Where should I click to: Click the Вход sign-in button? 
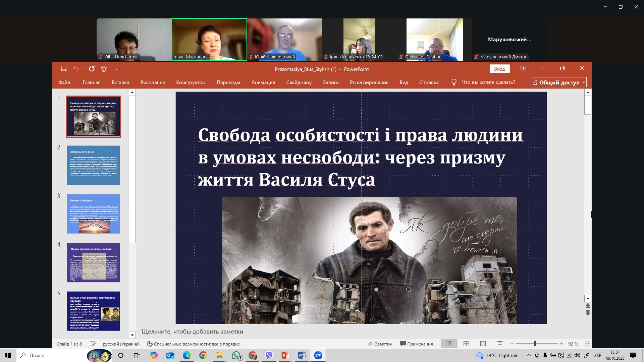(499, 69)
